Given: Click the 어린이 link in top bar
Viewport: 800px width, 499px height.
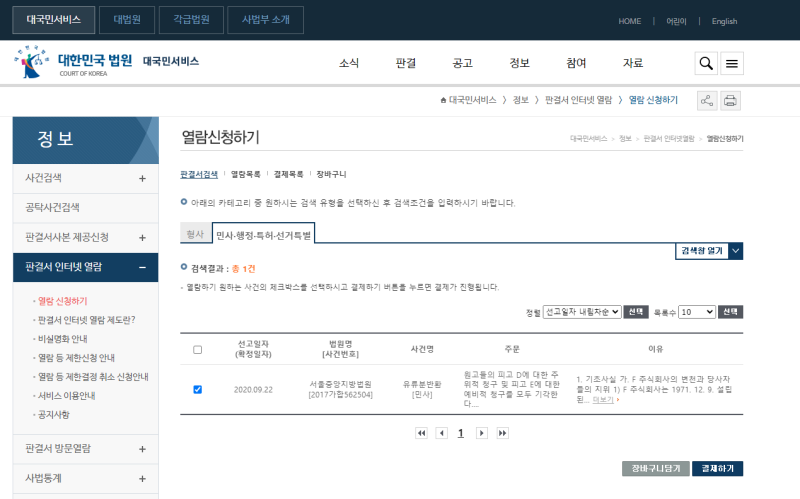Looking at the screenshot, I should coord(676,21).
